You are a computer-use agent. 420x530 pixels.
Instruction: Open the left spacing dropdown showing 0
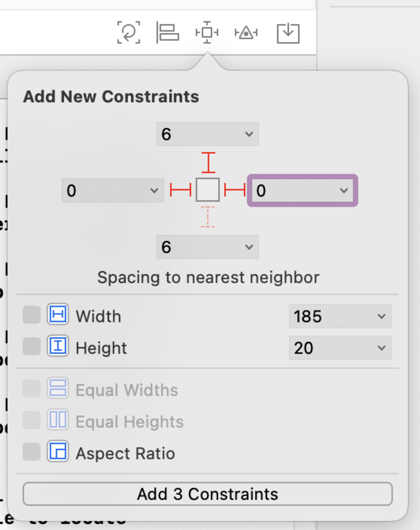point(112,190)
